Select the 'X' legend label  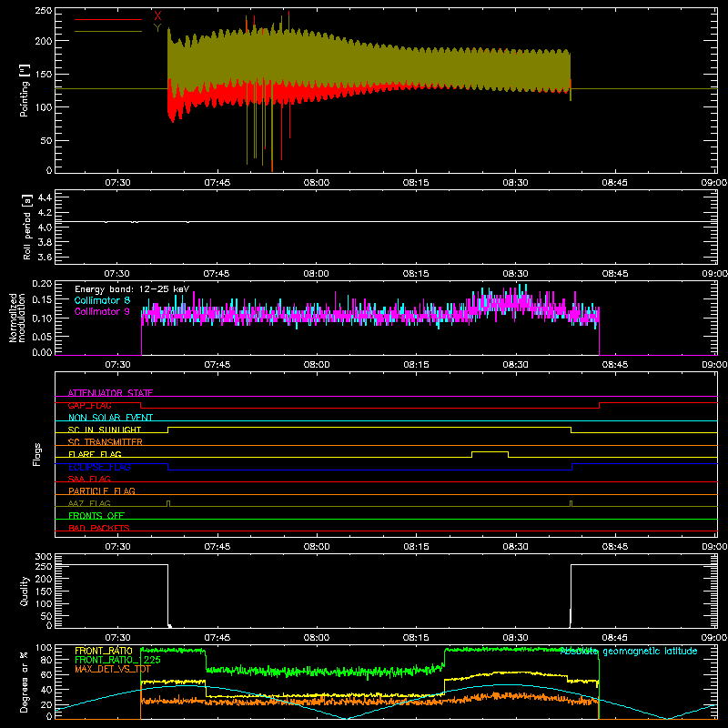(x=157, y=15)
